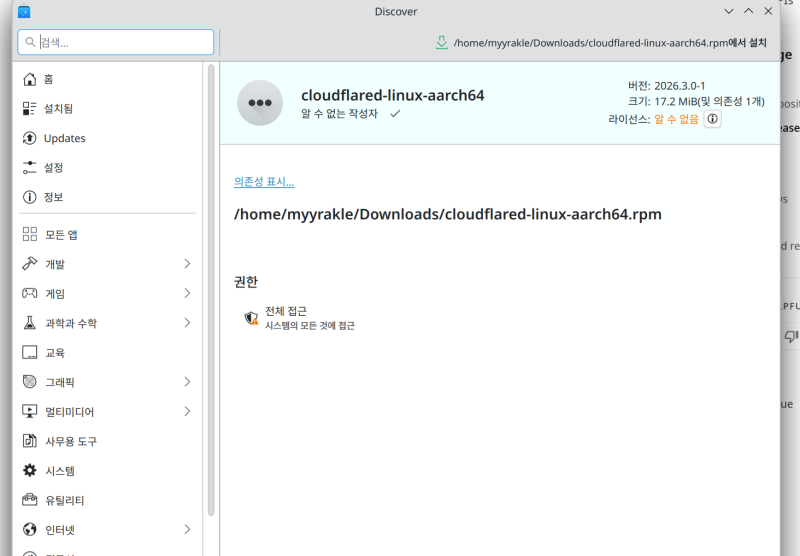The image size is (800, 556).
Task: Click the Graphics (그래픽) palette icon
Action: point(30,382)
